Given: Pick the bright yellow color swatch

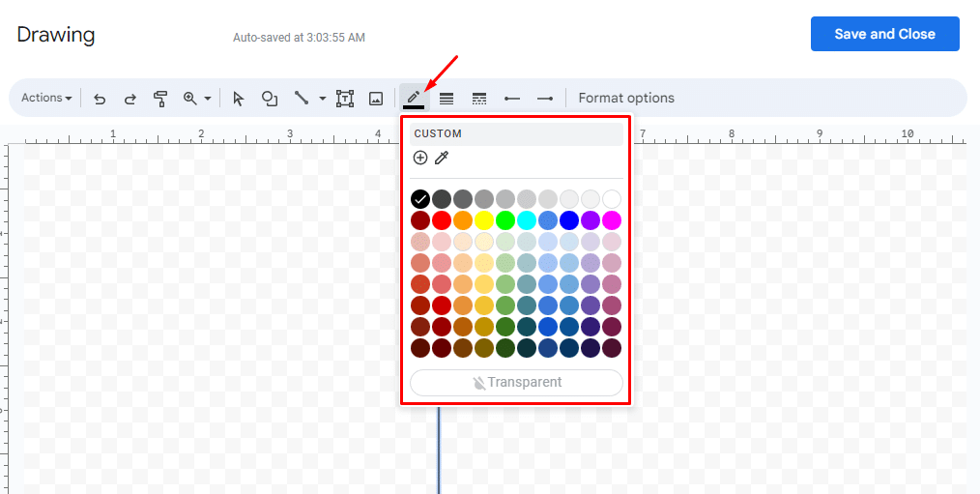Looking at the screenshot, I should [484, 220].
